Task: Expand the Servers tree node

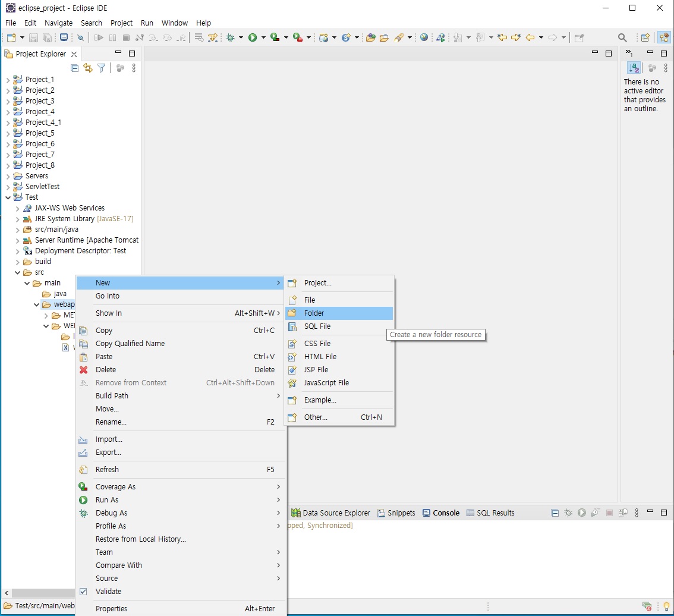Action: [x=8, y=176]
